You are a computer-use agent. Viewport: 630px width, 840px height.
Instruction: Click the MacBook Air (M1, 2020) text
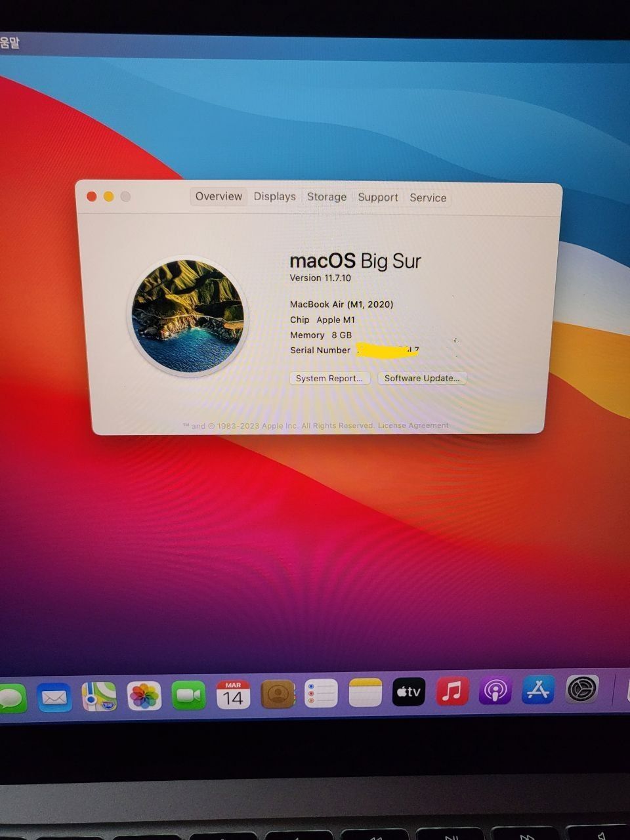342,304
